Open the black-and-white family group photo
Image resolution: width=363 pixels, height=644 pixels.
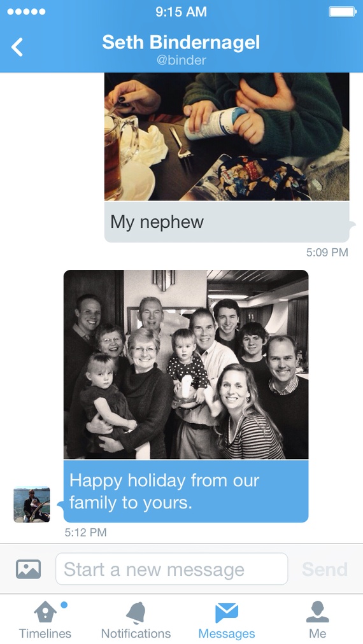coord(186,364)
